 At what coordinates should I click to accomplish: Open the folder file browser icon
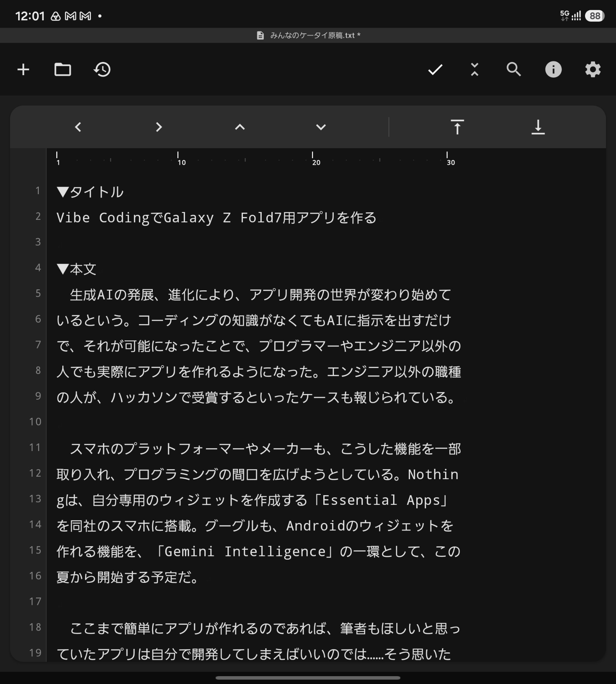coord(63,69)
